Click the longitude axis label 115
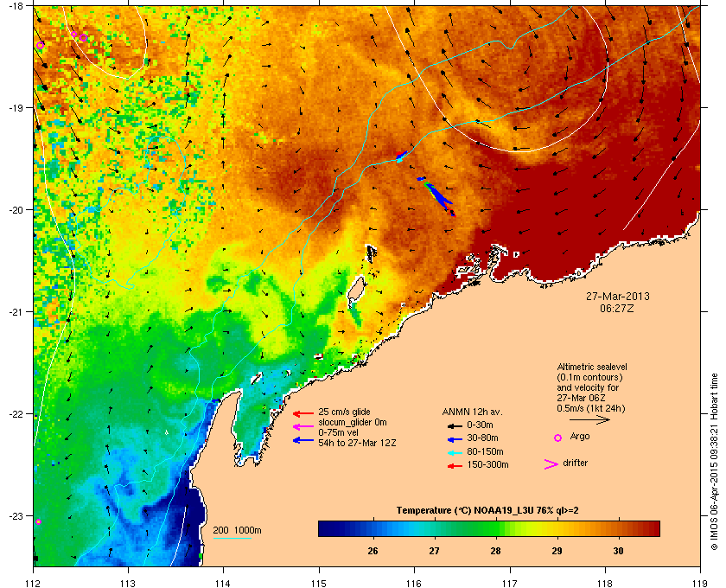The image size is (726, 588). 319,583
